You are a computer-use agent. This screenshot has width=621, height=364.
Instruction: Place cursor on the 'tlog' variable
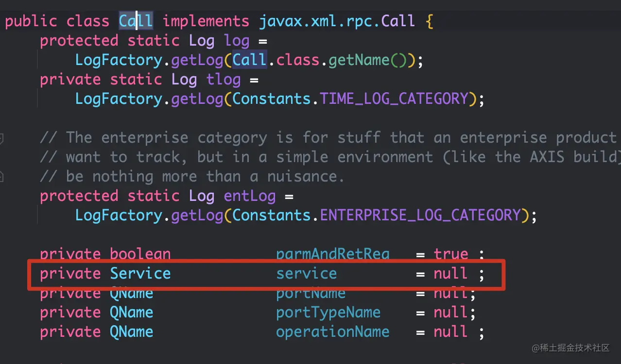pyautogui.click(x=224, y=80)
